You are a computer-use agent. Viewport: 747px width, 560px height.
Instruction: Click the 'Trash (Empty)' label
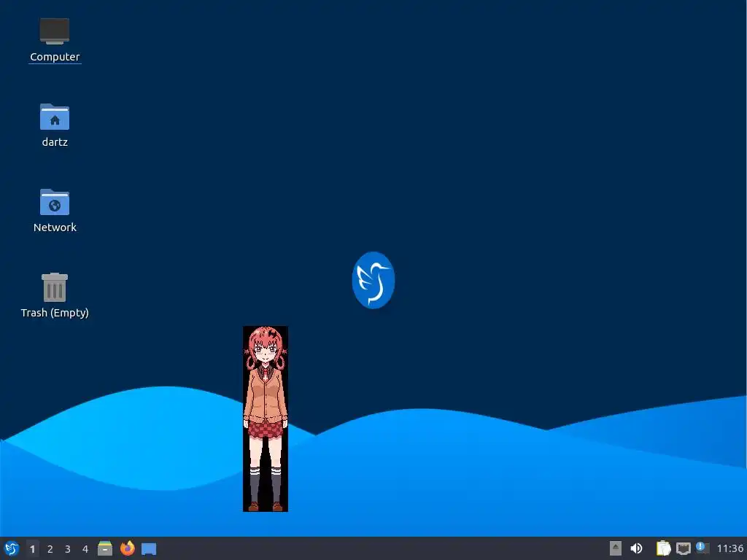tap(55, 313)
